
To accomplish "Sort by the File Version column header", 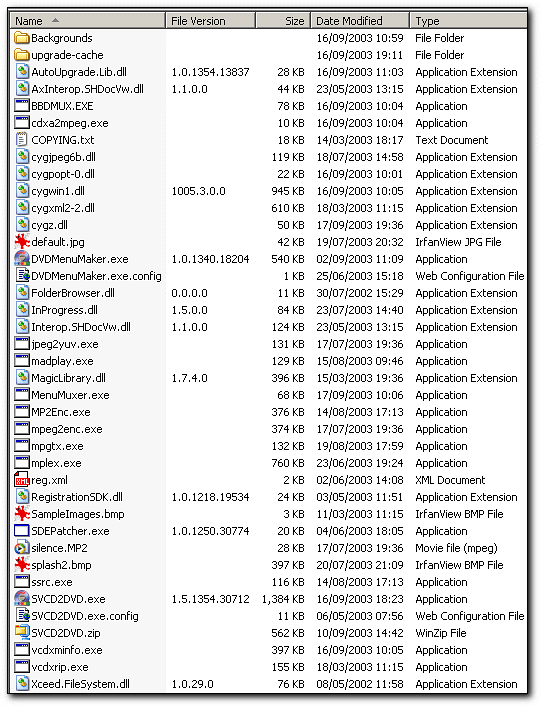I will [x=211, y=21].
